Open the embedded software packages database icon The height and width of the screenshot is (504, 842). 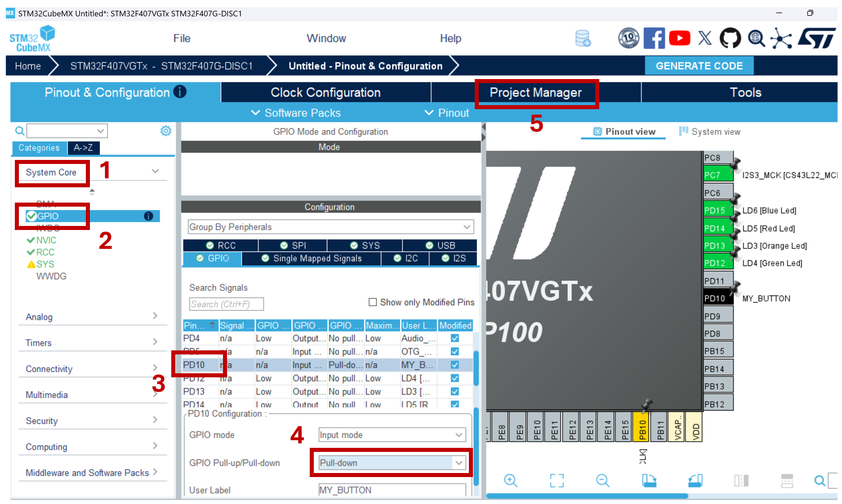[x=583, y=39]
